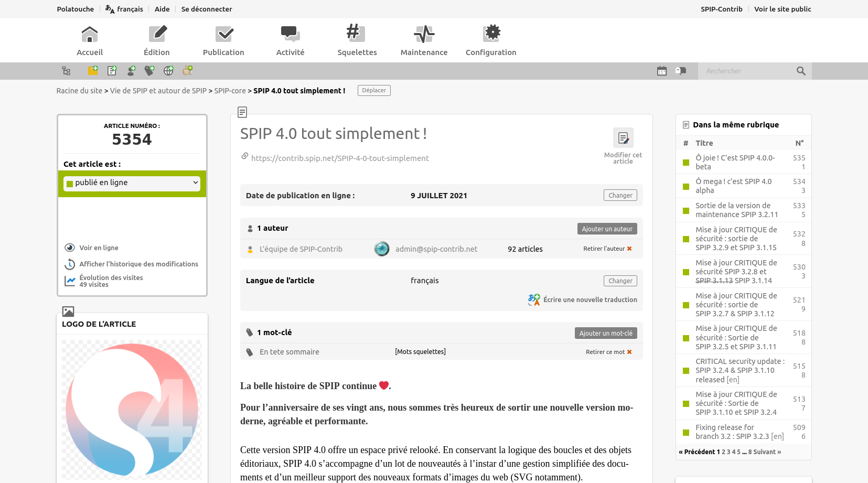
Task: Open the article status dropdown
Action: pyautogui.click(x=132, y=183)
